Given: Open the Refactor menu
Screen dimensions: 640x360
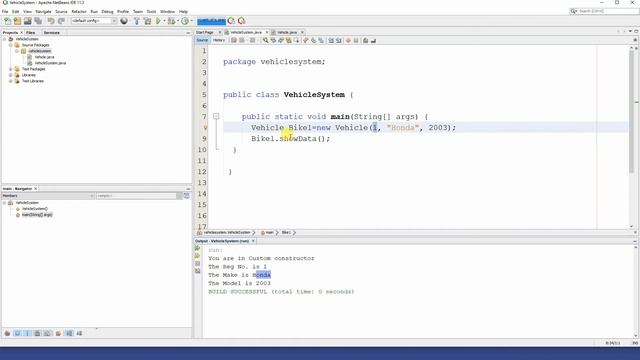Looking at the screenshot, I should pos(79,11).
